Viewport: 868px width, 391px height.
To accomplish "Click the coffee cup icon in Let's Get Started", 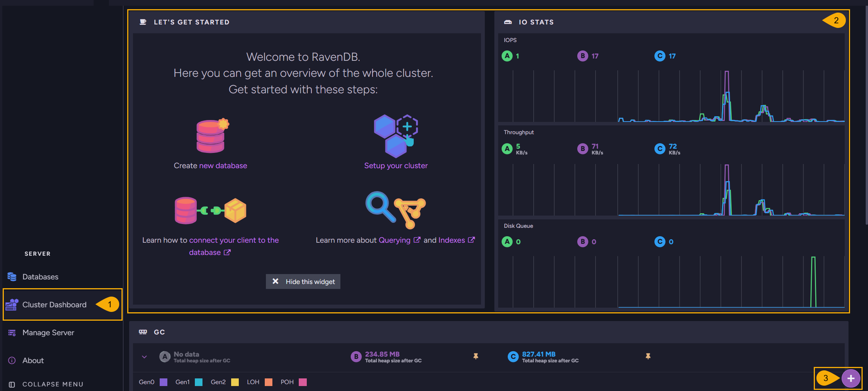I will click(x=143, y=22).
